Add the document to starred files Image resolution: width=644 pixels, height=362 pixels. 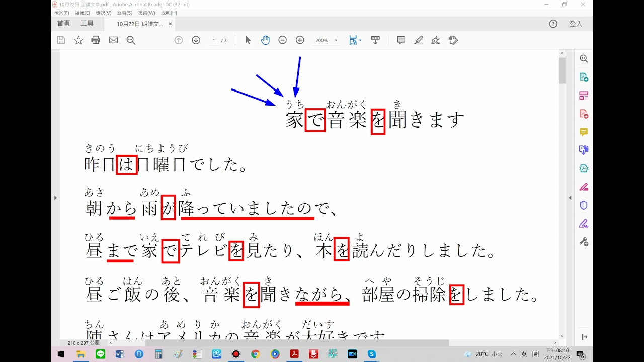[x=78, y=40]
